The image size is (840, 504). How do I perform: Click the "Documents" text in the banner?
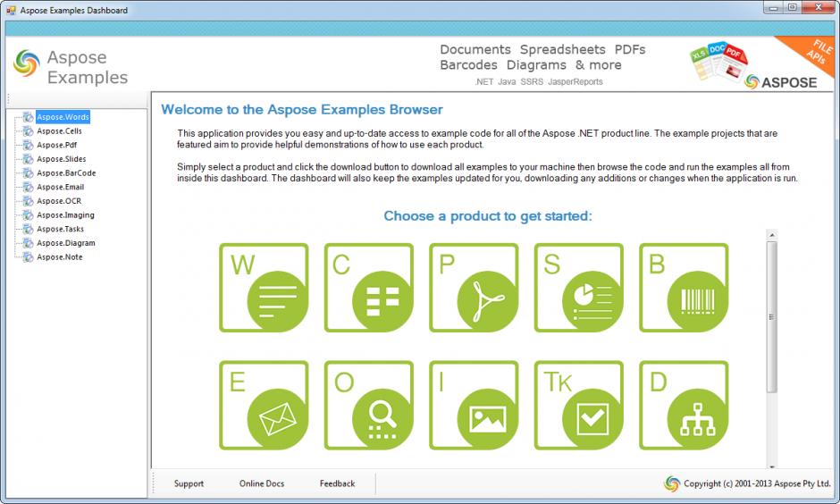click(x=475, y=49)
